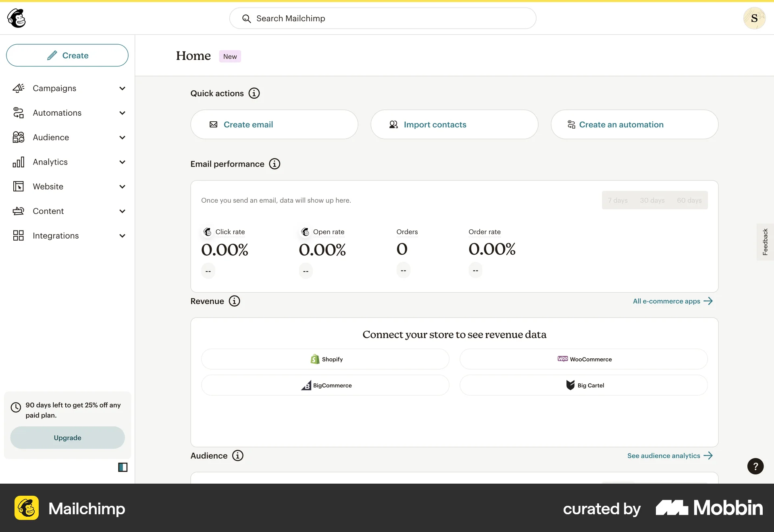This screenshot has width=774, height=532.
Task: Open the profile avatar menu top right
Action: [755, 18]
